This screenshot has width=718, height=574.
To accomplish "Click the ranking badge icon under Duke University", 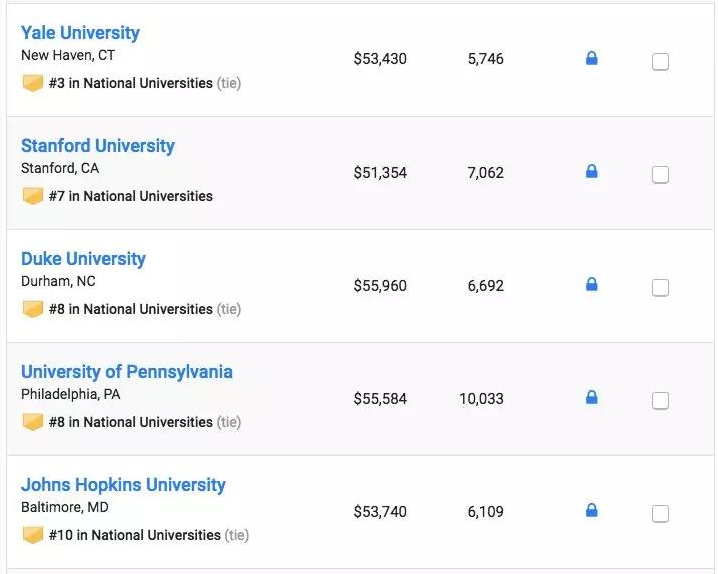I will click(33, 309).
